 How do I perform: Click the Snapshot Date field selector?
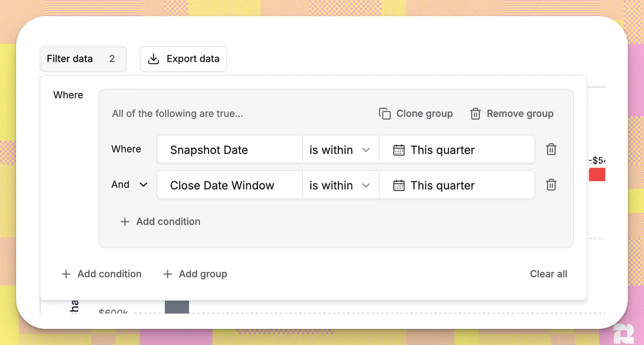pyautogui.click(x=229, y=150)
